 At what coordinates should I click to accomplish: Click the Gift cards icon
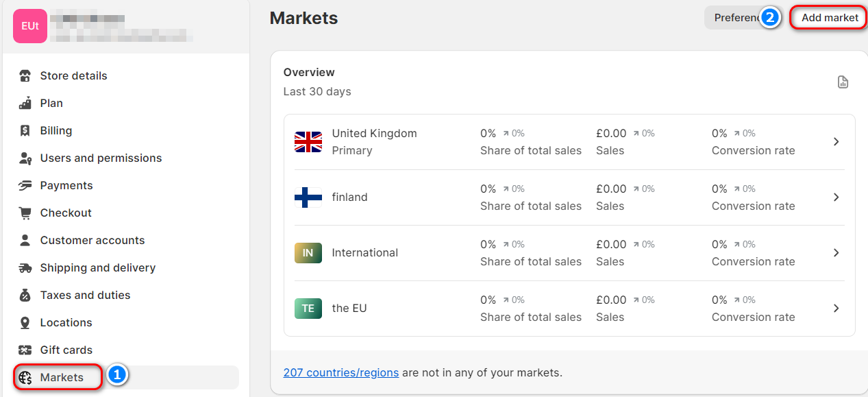(x=25, y=350)
